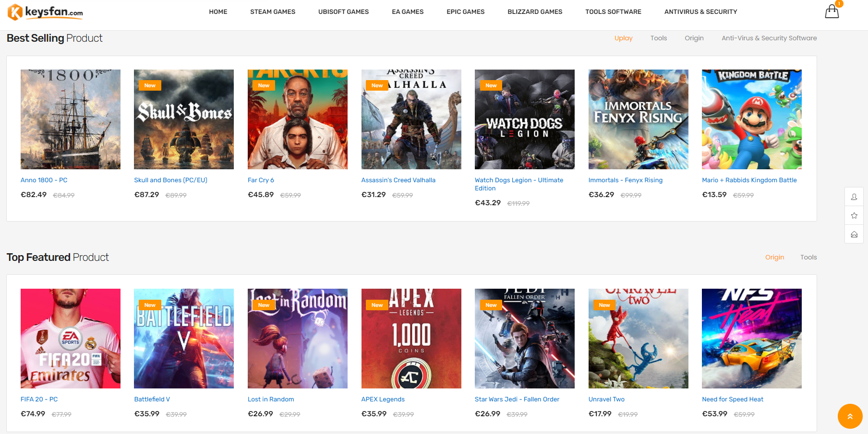The image size is (868, 434).
Task: Open the TOOLS SOFTWARE menu
Action: [613, 12]
